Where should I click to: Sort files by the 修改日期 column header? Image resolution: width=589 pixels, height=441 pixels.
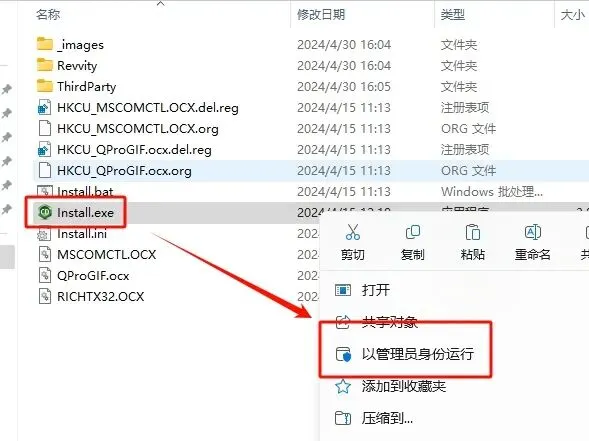(321, 14)
